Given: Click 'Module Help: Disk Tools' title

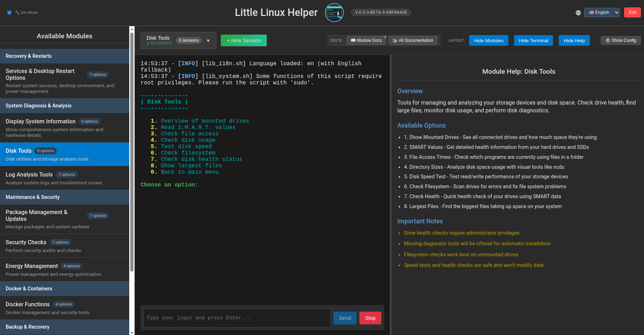Looking at the screenshot, I should [519, 72].
